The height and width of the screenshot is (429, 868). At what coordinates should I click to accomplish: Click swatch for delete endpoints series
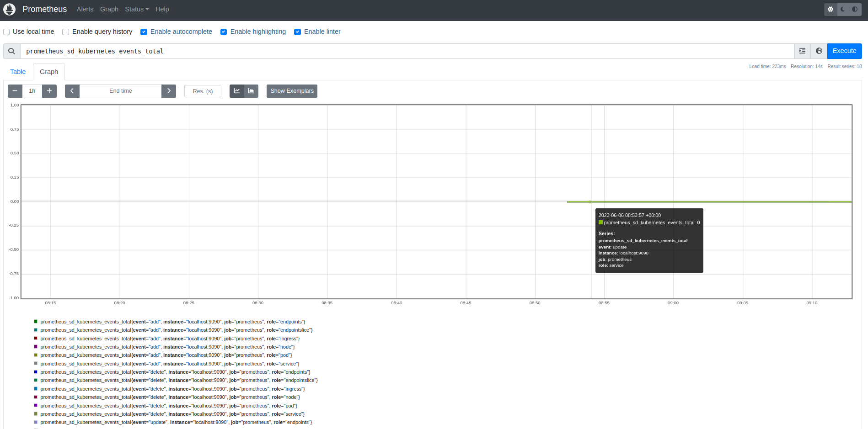36,372
